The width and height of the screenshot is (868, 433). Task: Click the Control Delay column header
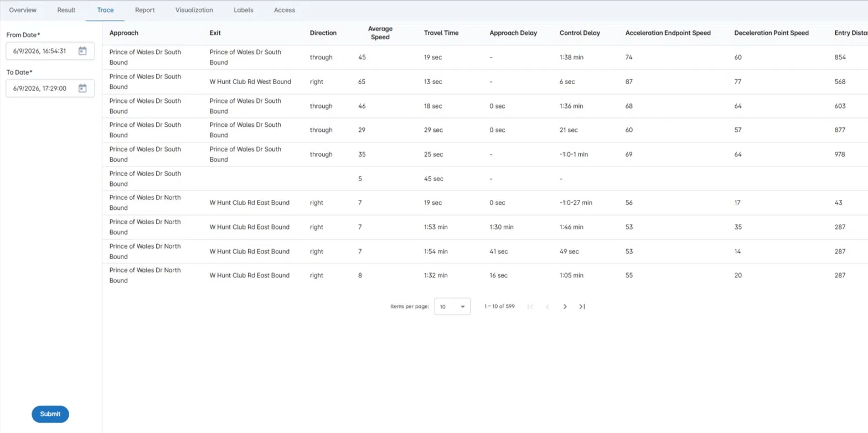pos(580,33)
